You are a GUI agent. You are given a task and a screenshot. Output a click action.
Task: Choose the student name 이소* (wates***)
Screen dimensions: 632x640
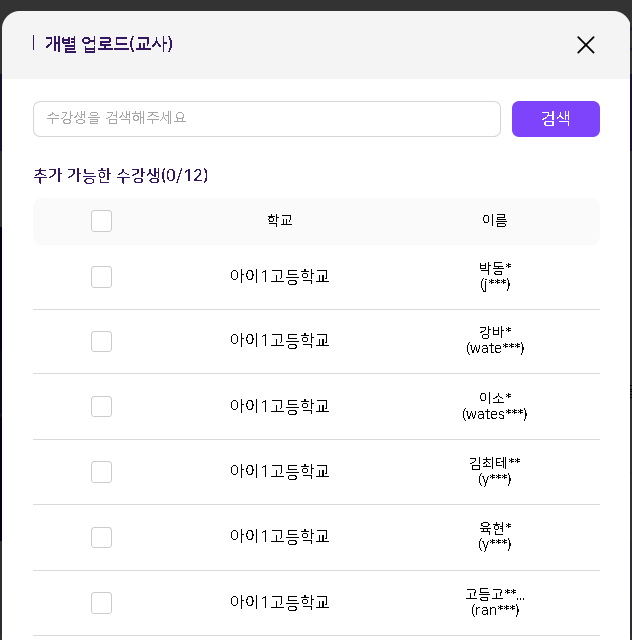coord(495,406)
